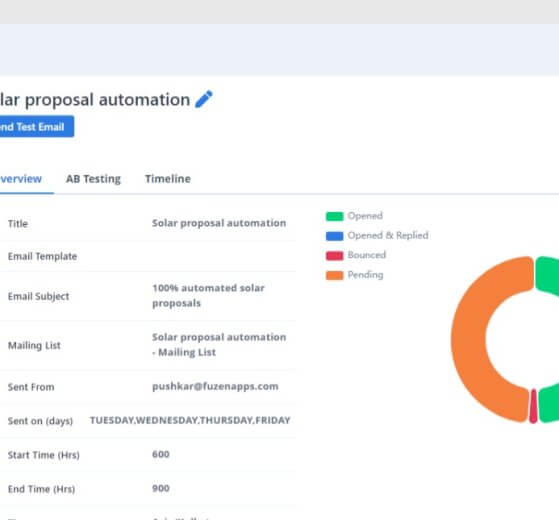
Task: Click the Pending legend label
Action: click(x=365, y=274)
